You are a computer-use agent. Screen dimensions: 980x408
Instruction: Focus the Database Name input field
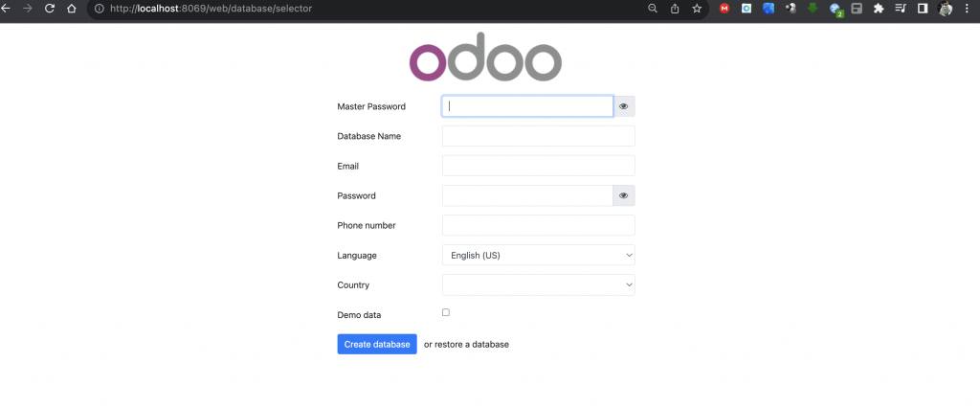click(538, 136)
